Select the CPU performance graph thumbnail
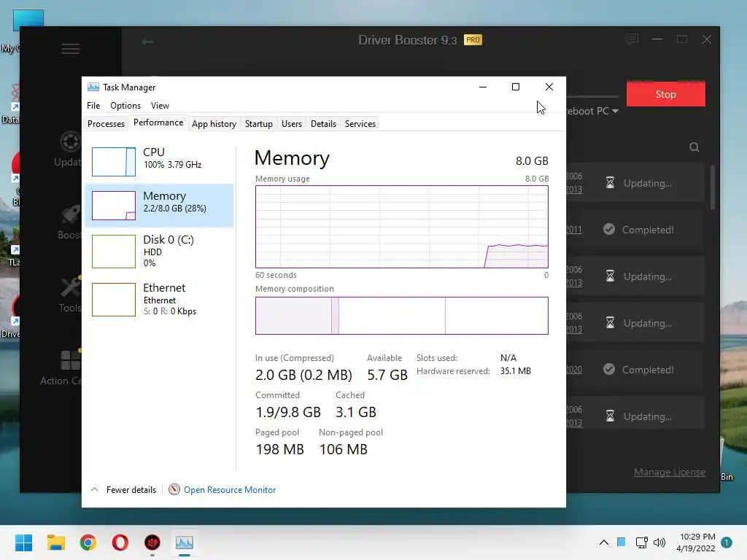This screenshot has height=560, width=747. [x=113, y=162]
